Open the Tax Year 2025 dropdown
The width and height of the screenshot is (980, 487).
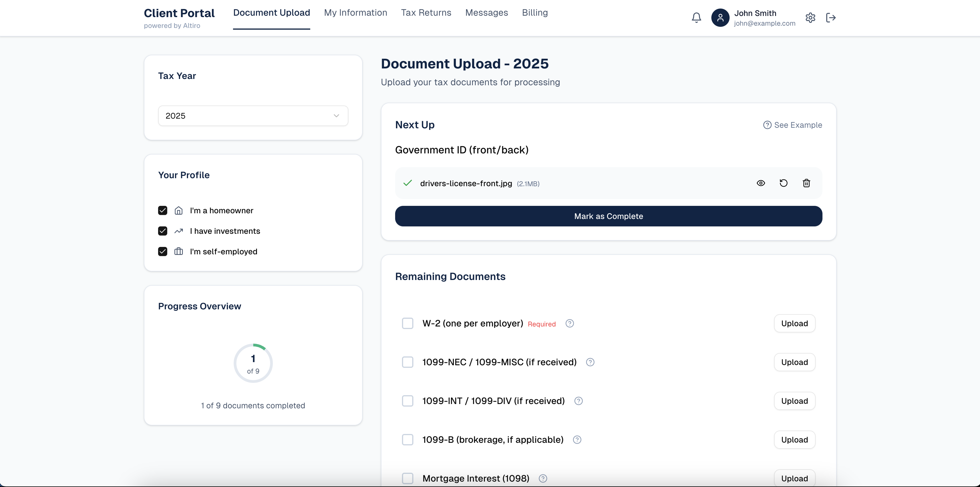pos(253,116)
